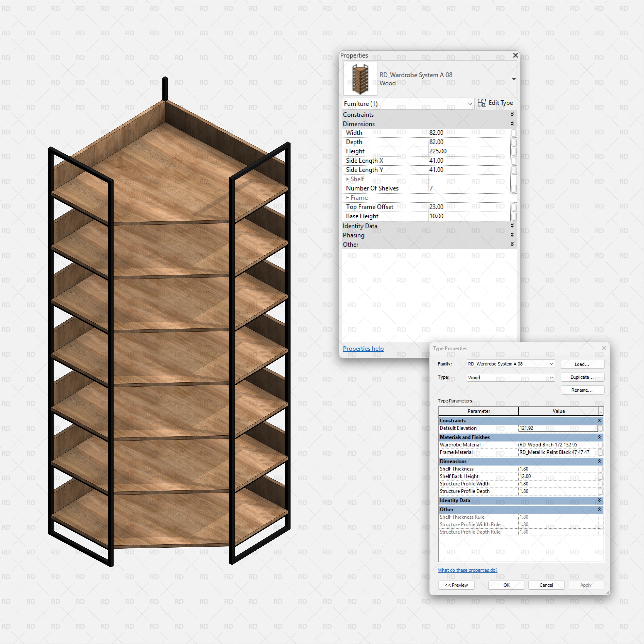The image size is (644, 644).
Task: Edit the Default Elevation value field
Action: pyautogui.click(x=557, y=428)
